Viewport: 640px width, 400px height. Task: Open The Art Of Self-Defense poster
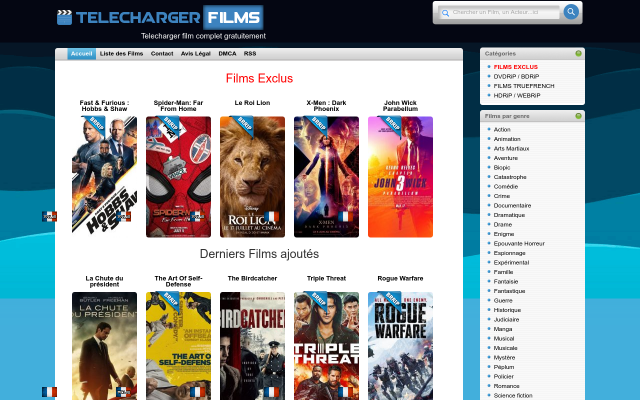178,346
